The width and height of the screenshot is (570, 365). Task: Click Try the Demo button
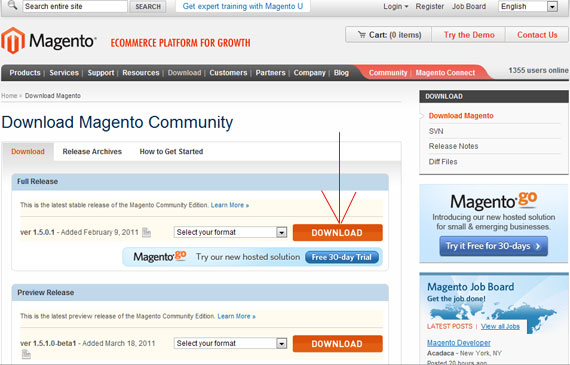[469, 35]
